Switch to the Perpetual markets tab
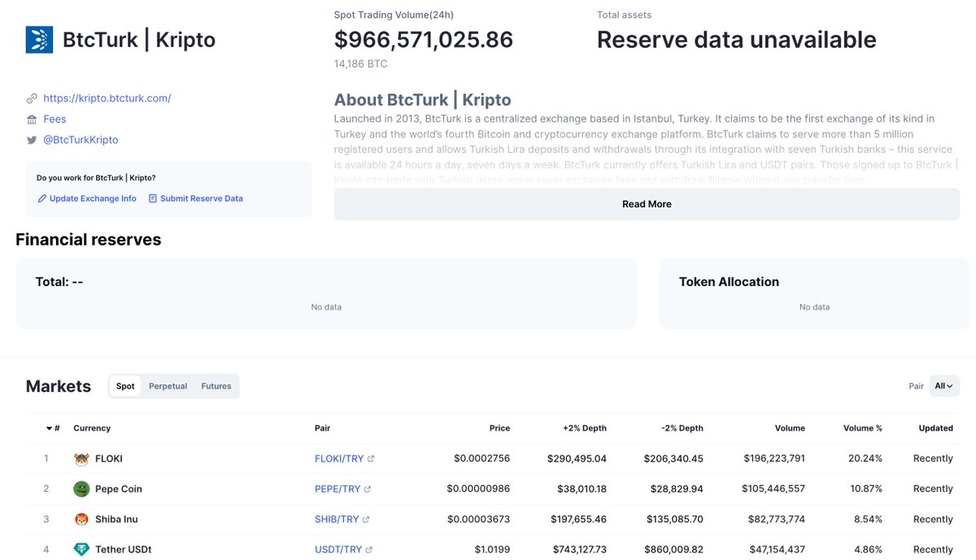Image resolution: width=976 pixels, height=560 pixels. (168, 386)
